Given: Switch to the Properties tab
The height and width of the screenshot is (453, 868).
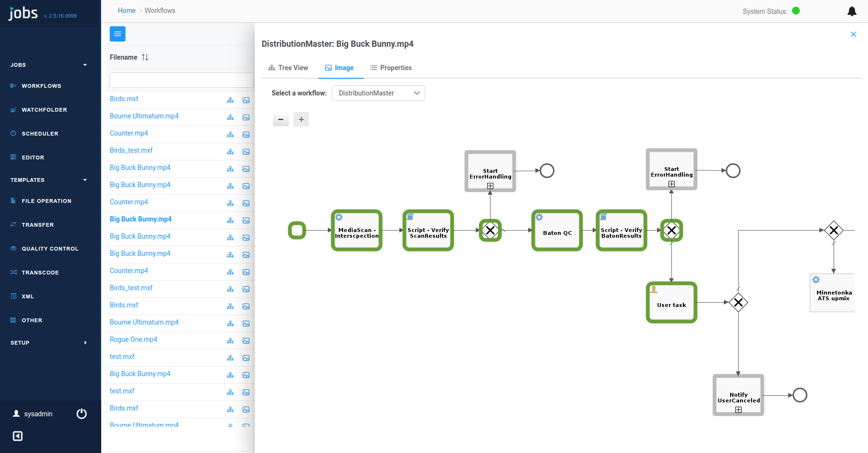Looking at the screenshot, I should point(391,68).
